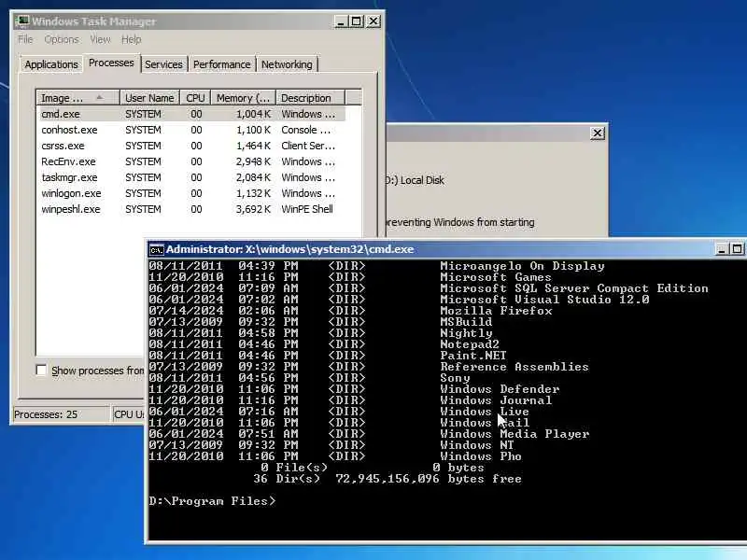Maximize the cmd.exe command prompt window
The height and width of the screenshot is (560, 747).
pos(737,249)
